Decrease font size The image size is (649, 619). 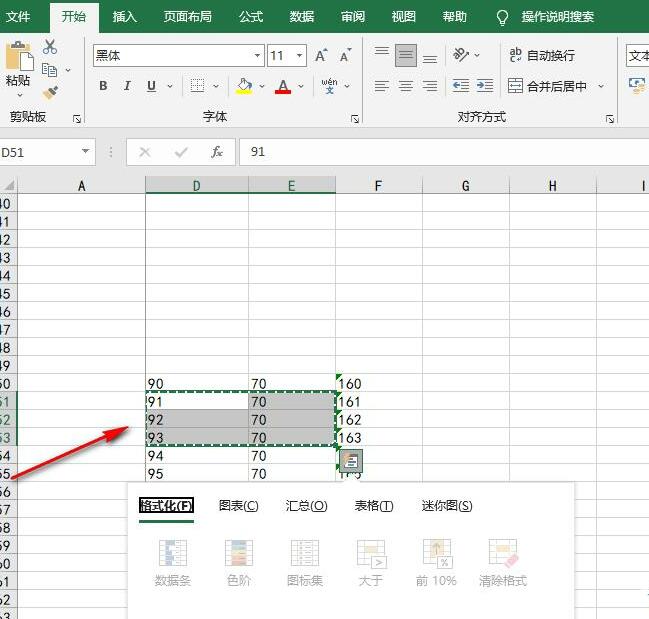345,55
